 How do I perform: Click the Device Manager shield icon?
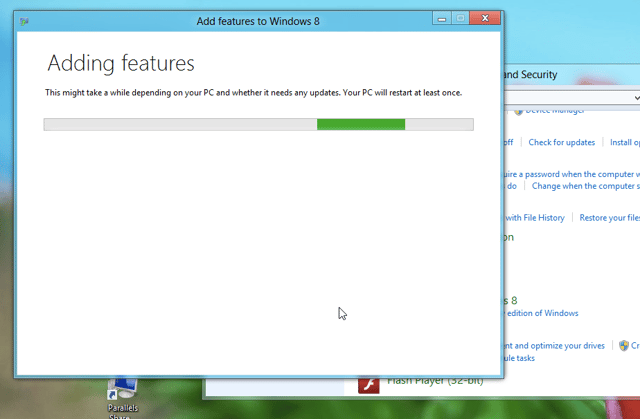pos(518,111)
